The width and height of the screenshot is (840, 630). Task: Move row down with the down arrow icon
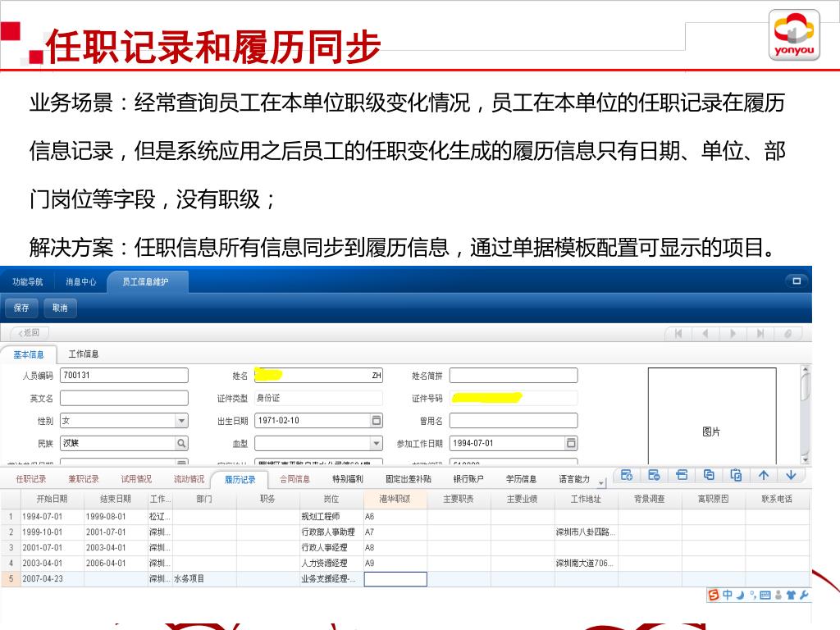[791, 475]
